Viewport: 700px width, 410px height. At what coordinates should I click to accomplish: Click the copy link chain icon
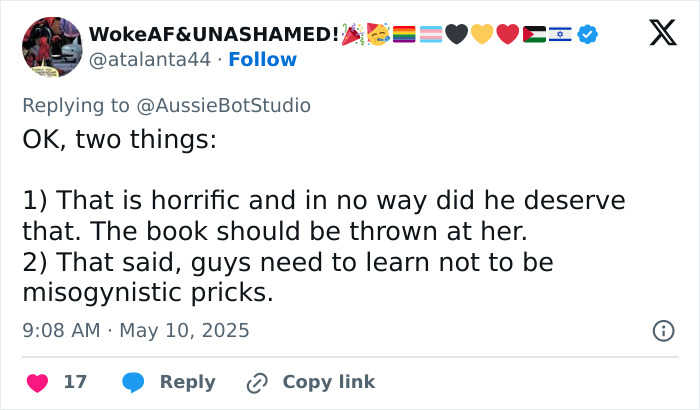click(258, 382)
